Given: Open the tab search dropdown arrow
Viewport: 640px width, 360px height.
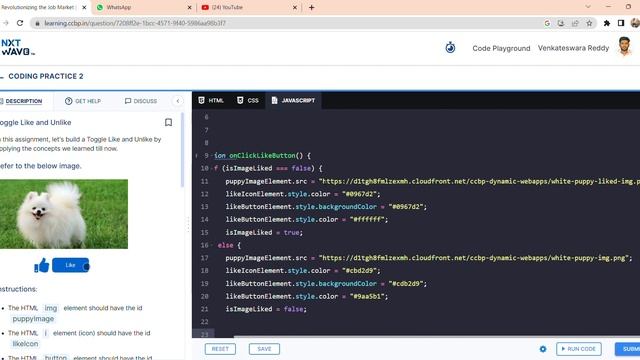Looking at the screenshot, I should (588, 7).
